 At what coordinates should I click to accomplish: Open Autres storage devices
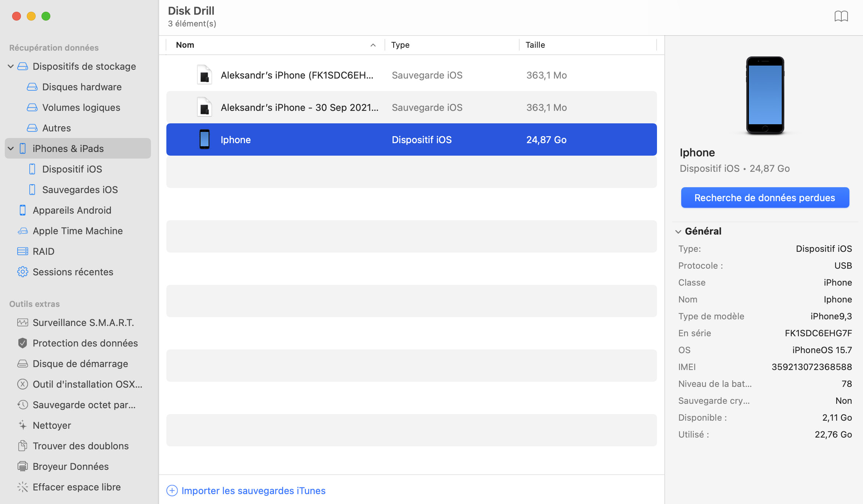tap(57, 128)
